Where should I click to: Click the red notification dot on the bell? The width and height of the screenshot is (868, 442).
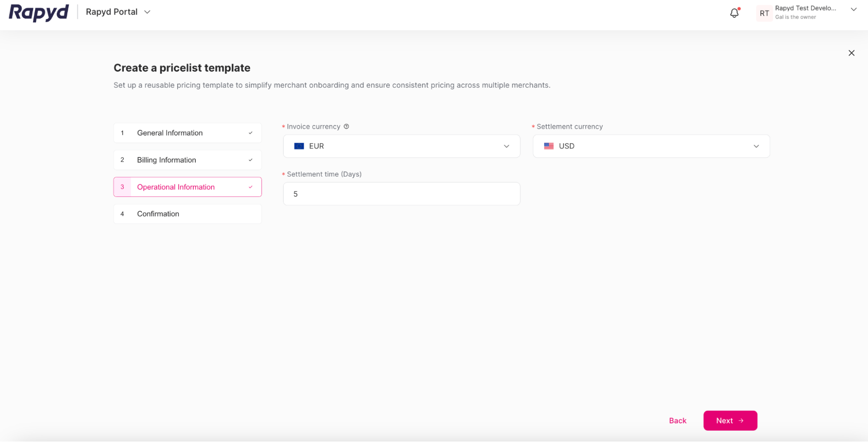(x=738, y=9)
